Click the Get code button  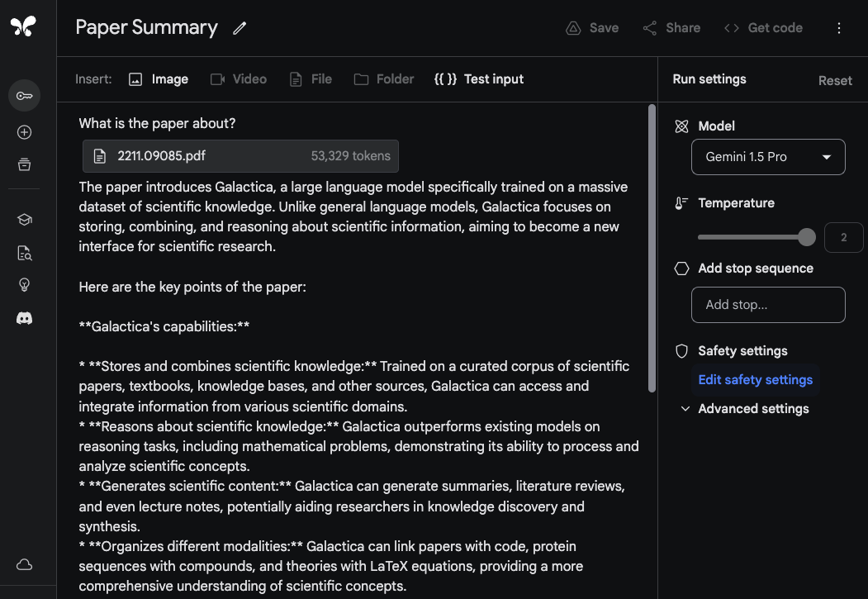[x=763, y=28]
